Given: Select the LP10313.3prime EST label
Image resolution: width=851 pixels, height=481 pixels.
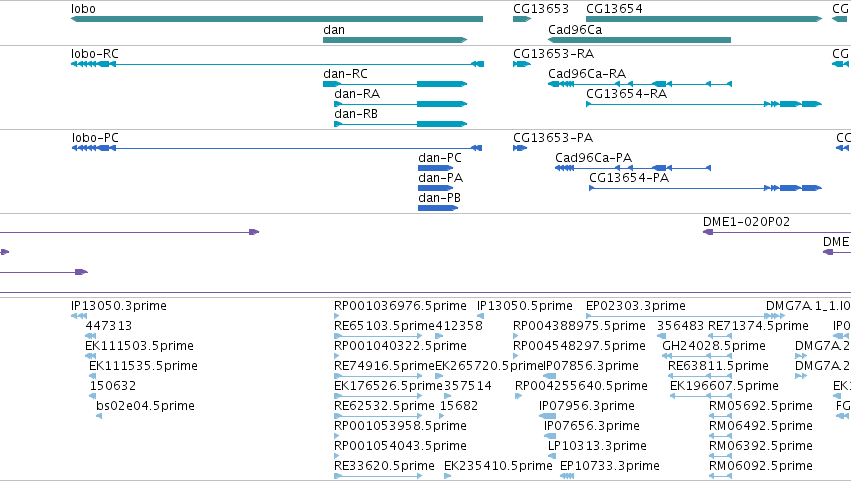Looking at the screenshot, I should pos(598,447).
